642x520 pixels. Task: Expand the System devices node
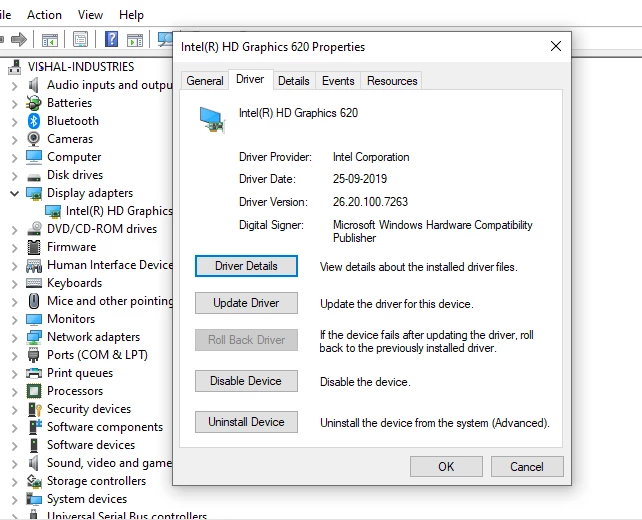coord(15,500)
